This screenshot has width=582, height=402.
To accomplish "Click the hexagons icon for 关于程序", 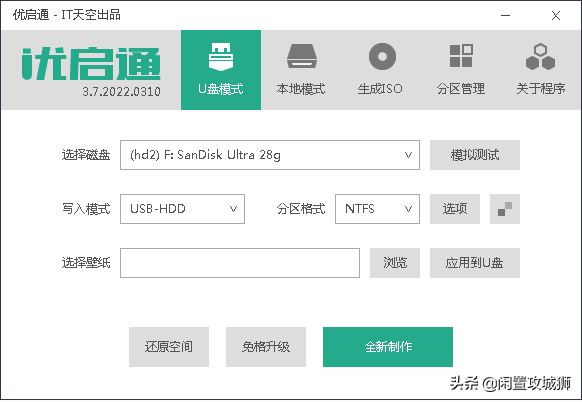I will coord(540,57).
